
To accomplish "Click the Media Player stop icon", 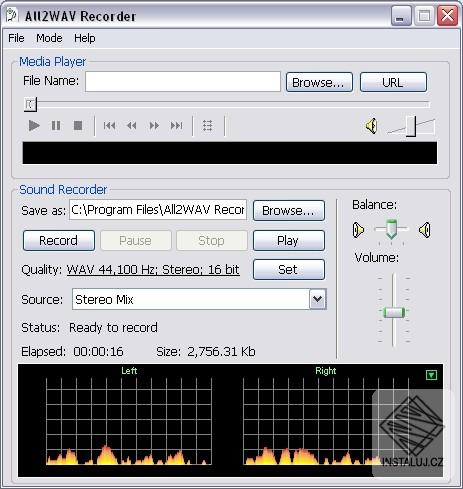I will click(x=78, y=126).
